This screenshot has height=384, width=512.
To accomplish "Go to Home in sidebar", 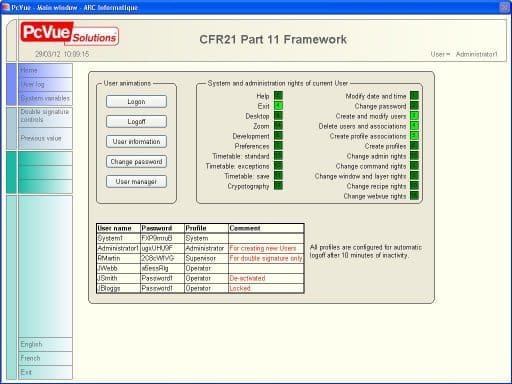I will coord(45,70).
